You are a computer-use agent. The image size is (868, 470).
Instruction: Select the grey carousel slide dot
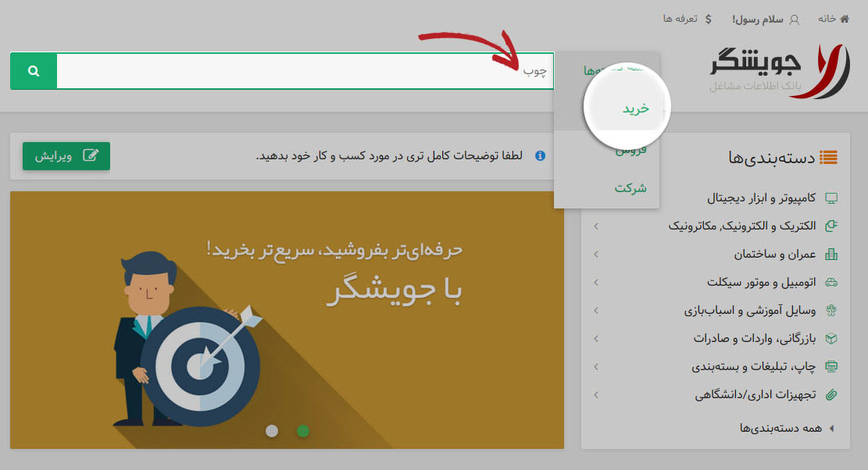272,431
